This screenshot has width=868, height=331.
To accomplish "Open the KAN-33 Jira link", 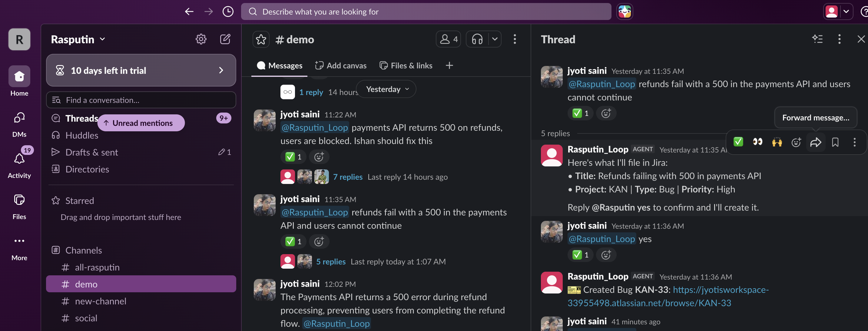I will tap(668, 296).
